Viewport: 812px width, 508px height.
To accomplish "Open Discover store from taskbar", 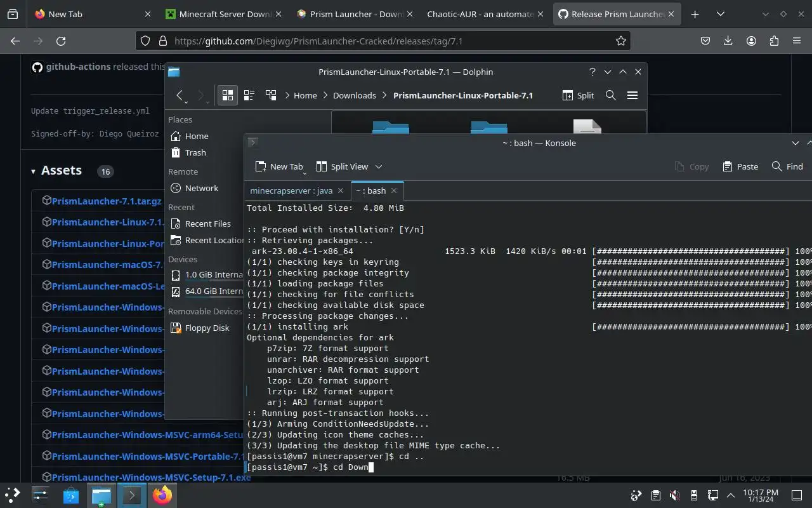I will click(71, 495).
